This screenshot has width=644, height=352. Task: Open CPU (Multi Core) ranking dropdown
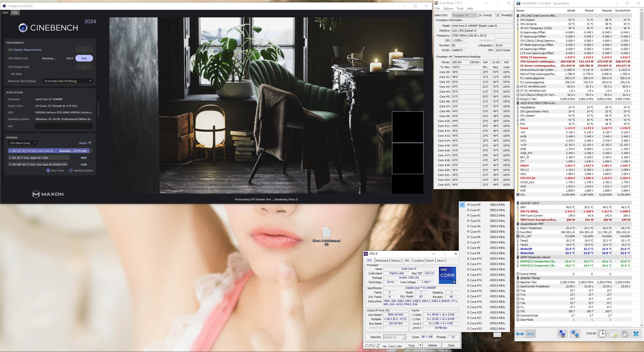[x=23, y=143]
